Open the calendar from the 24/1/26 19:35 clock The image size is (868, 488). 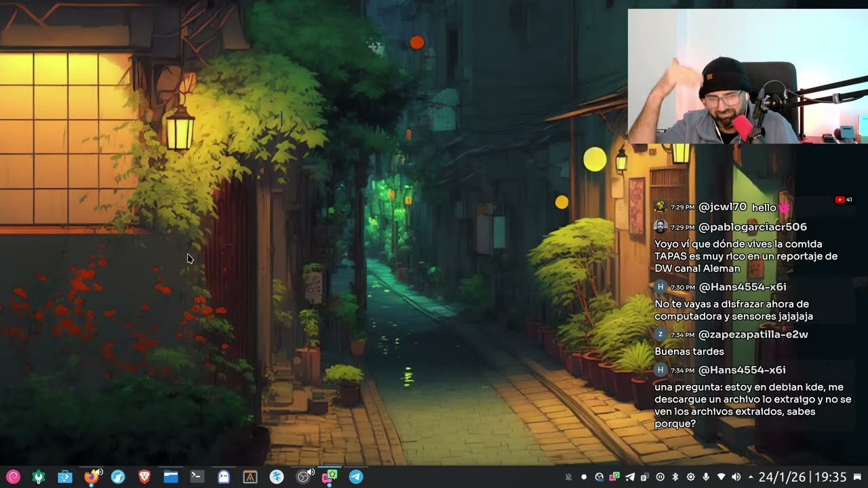click(803, 477)
